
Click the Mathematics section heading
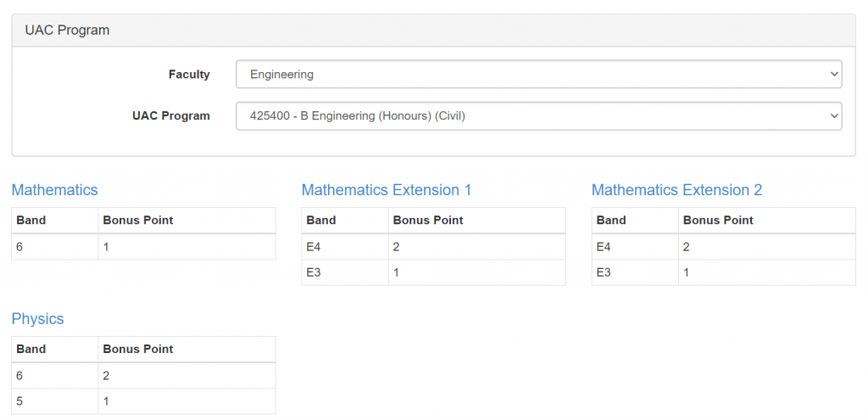tap(54, 190)
